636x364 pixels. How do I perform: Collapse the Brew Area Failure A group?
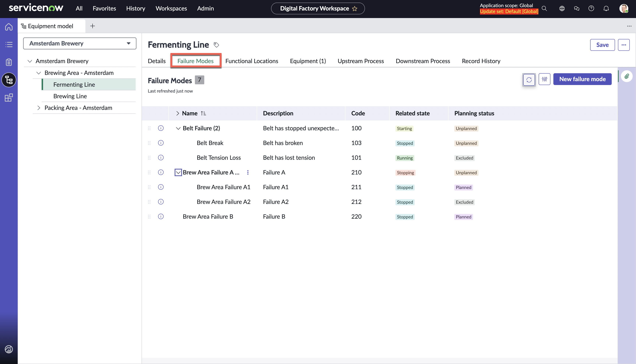pos(178,172)
